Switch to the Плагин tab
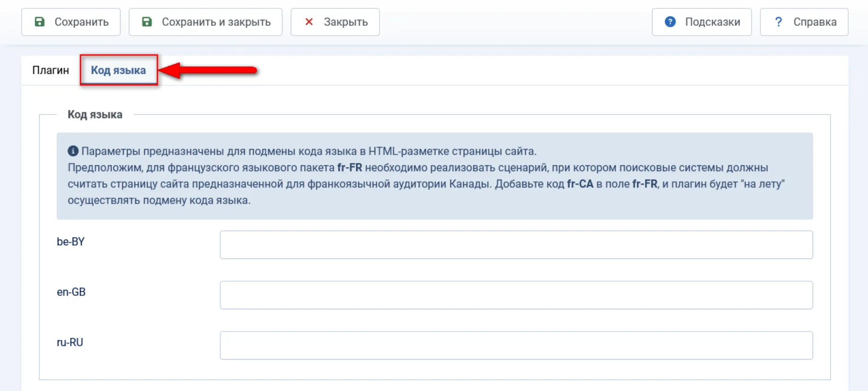This screenshot has height=391, width=868. (51, 70)
